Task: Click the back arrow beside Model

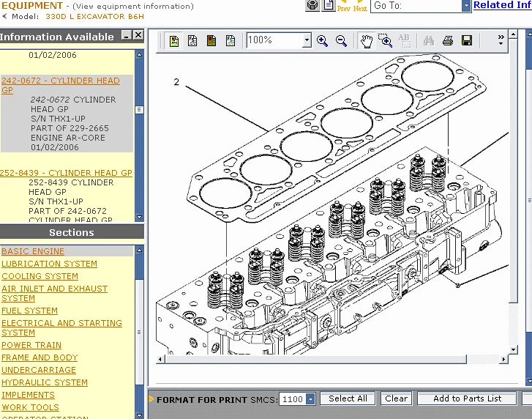Action: click(x=4, y=16)
